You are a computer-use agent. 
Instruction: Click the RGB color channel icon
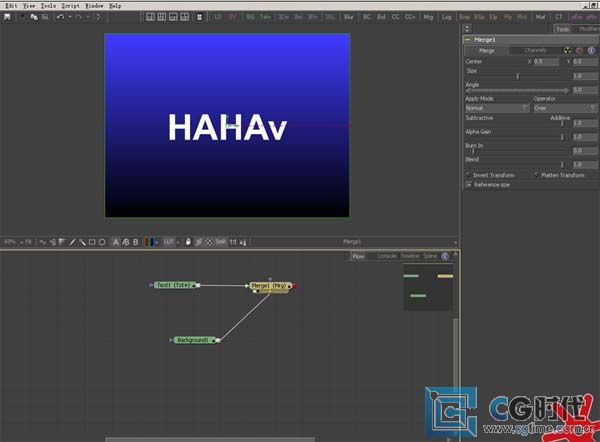tap(150, 242)
